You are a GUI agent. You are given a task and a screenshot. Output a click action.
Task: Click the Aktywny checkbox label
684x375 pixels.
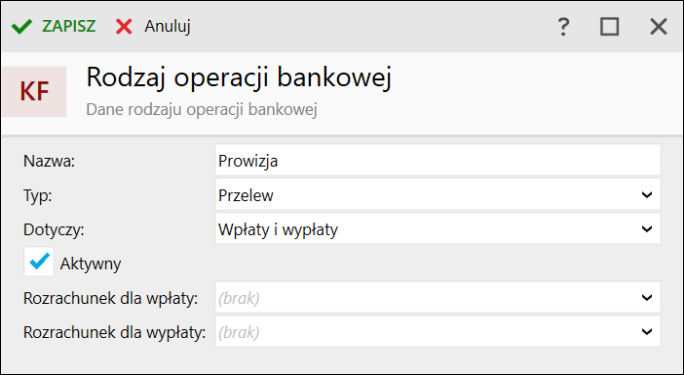pyautogui.click(x=90, y=264)
